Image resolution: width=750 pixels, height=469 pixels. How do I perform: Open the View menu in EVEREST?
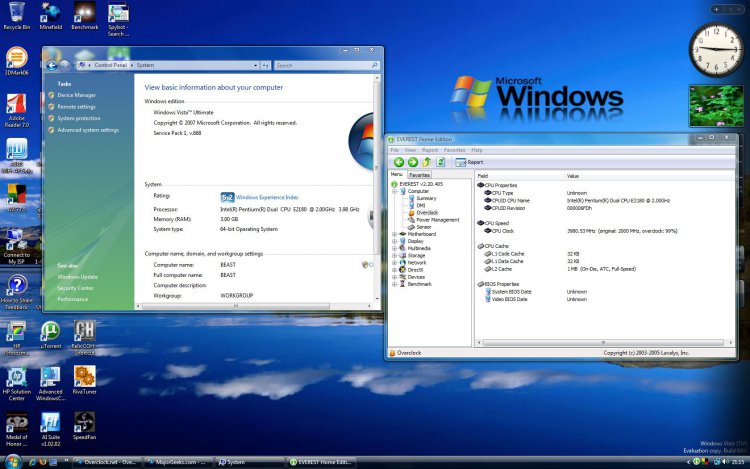click(x=410, y=150)
